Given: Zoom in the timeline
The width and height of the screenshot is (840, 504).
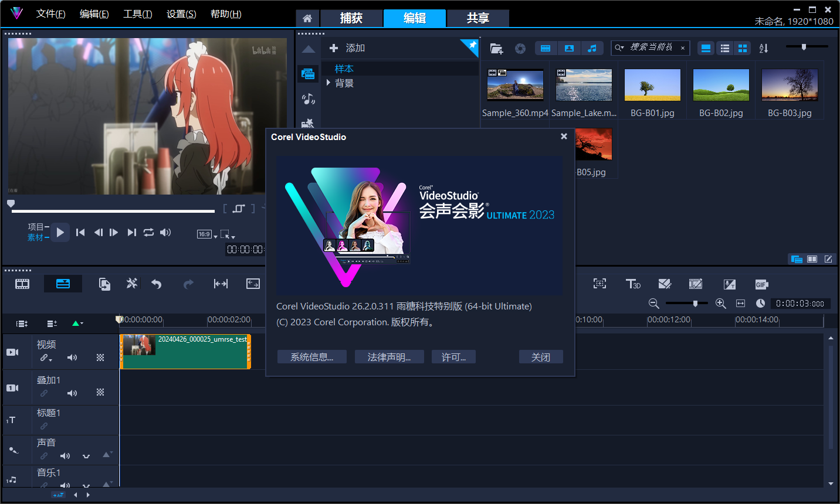Looking at the screenshot, I should [721, 304].
